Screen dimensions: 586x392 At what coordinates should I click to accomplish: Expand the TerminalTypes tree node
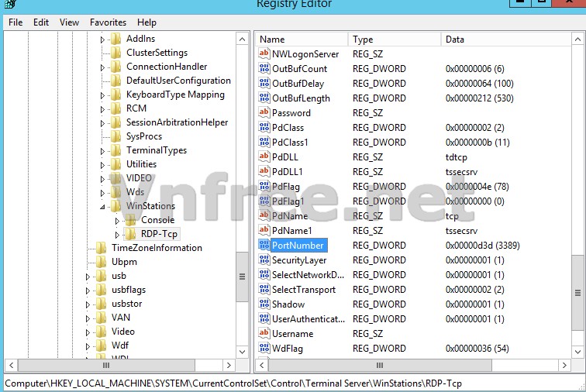pos(102,151)
